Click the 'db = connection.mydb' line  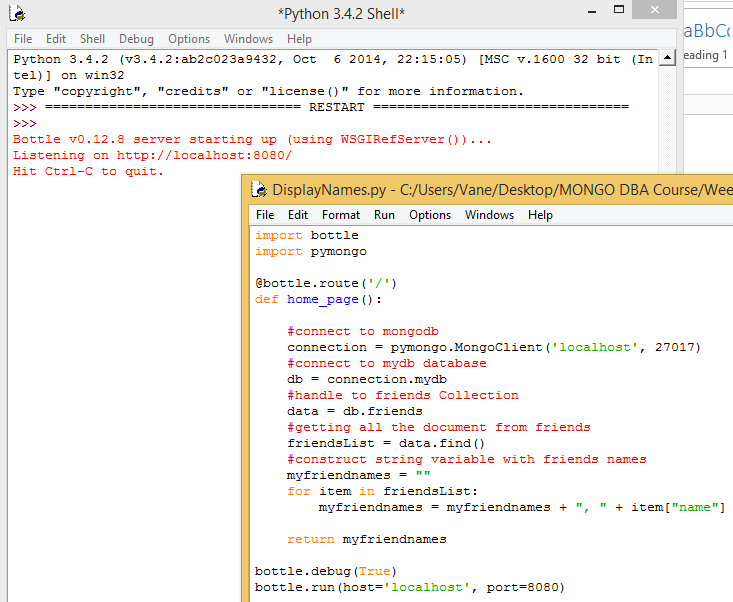point(367,379)
